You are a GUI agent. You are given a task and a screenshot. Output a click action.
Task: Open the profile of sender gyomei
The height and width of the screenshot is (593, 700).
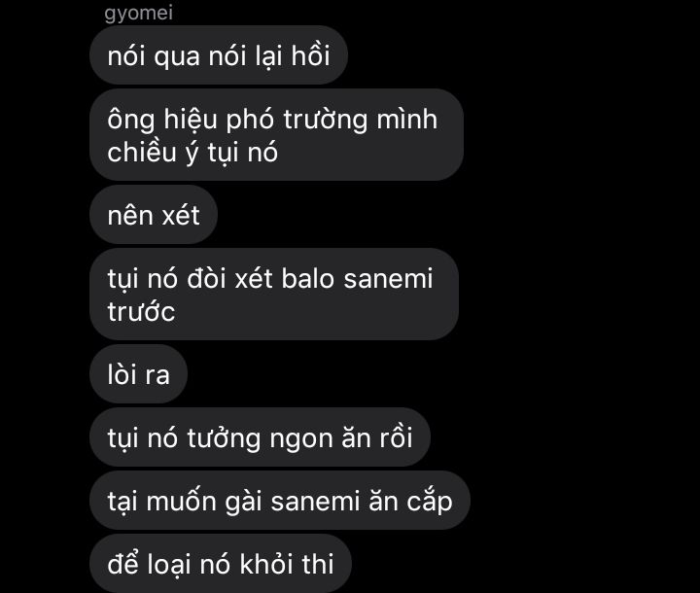pos(138,13)
